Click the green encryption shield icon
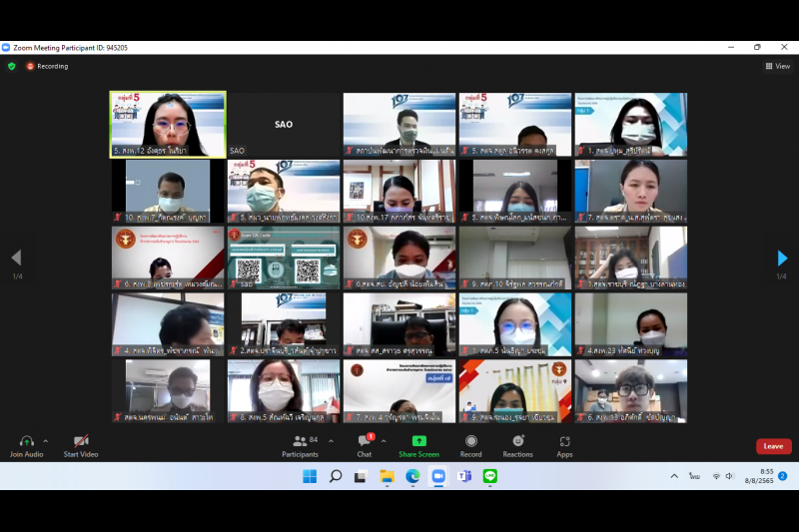The width and height of the screenshot is (799, 532). [12, 66]
